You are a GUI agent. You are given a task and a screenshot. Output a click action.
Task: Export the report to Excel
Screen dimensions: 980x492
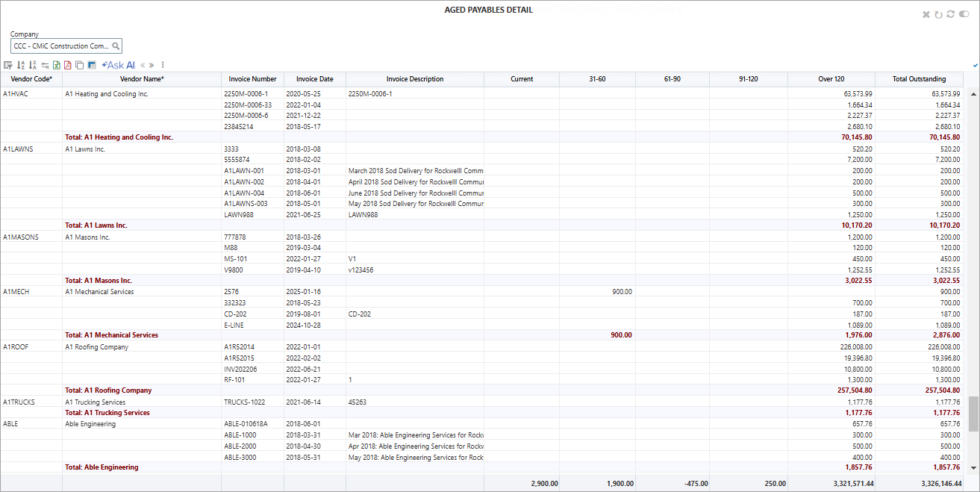pyautogui.click(x=57, y=65)
